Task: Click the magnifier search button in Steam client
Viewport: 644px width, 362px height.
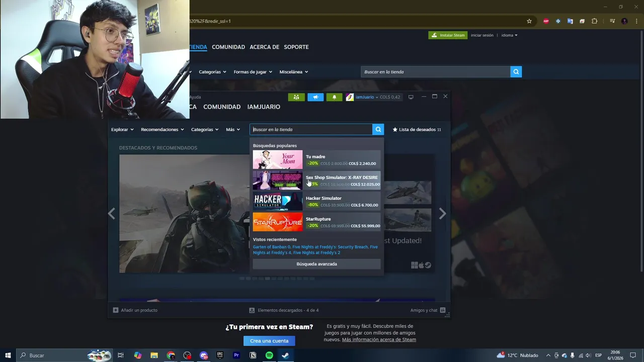Action: [x=378, y=129]
